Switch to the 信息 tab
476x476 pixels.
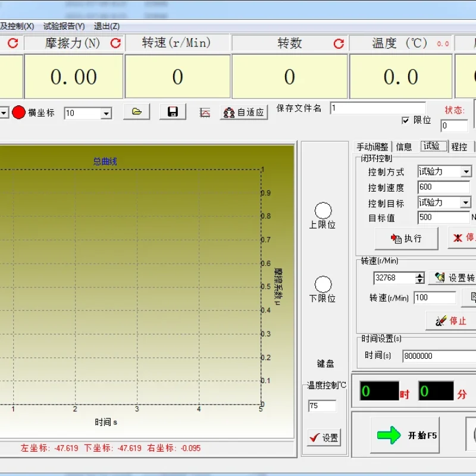pos(404,147)
